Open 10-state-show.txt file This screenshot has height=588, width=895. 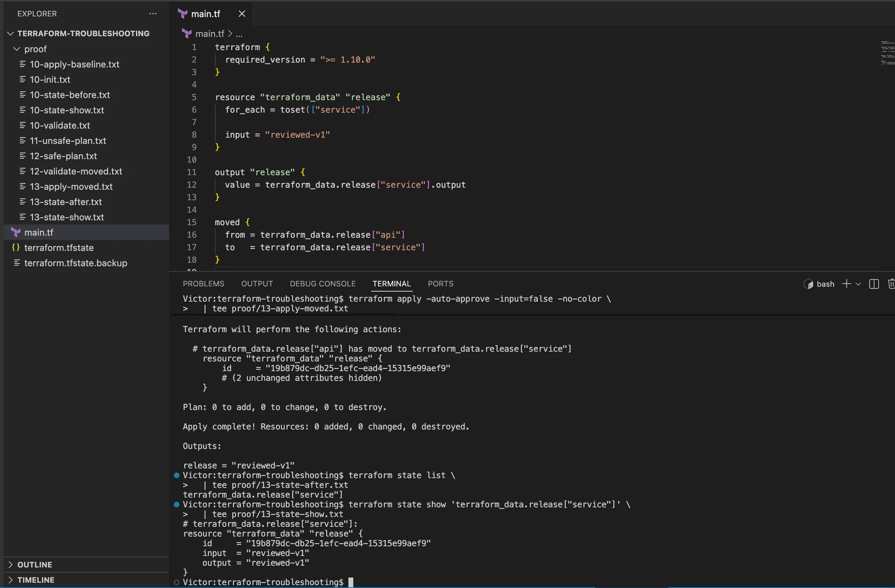click(67, 110)
